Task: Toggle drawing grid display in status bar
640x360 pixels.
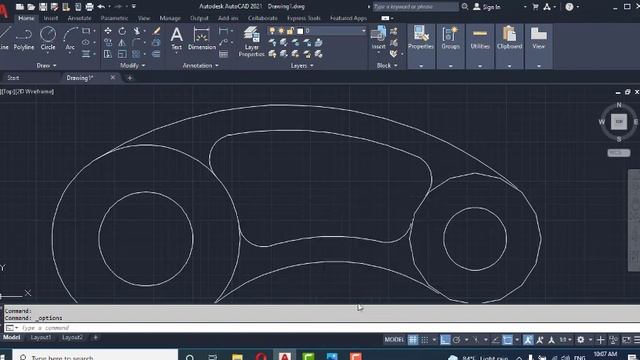Action: 413,340
